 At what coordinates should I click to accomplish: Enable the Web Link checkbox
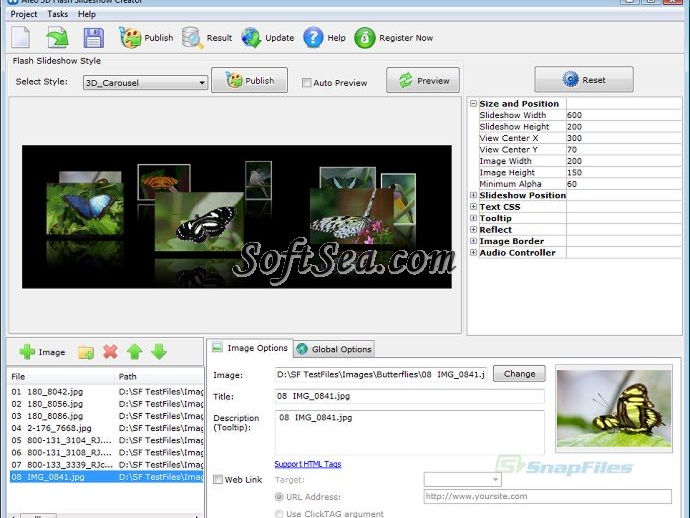218,479
